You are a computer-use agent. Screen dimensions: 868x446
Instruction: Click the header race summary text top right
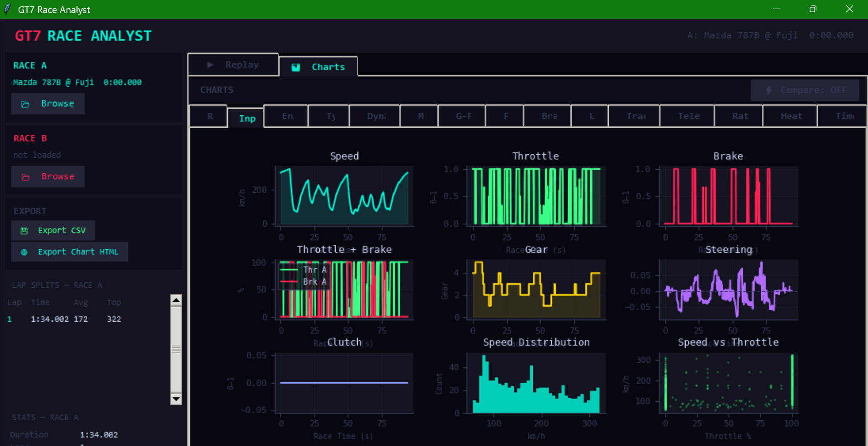pyautogui.click(x=770, y=35)
